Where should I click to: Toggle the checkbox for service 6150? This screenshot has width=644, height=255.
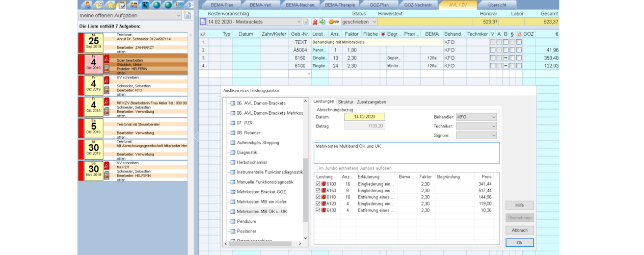click(x=318, y=190)
